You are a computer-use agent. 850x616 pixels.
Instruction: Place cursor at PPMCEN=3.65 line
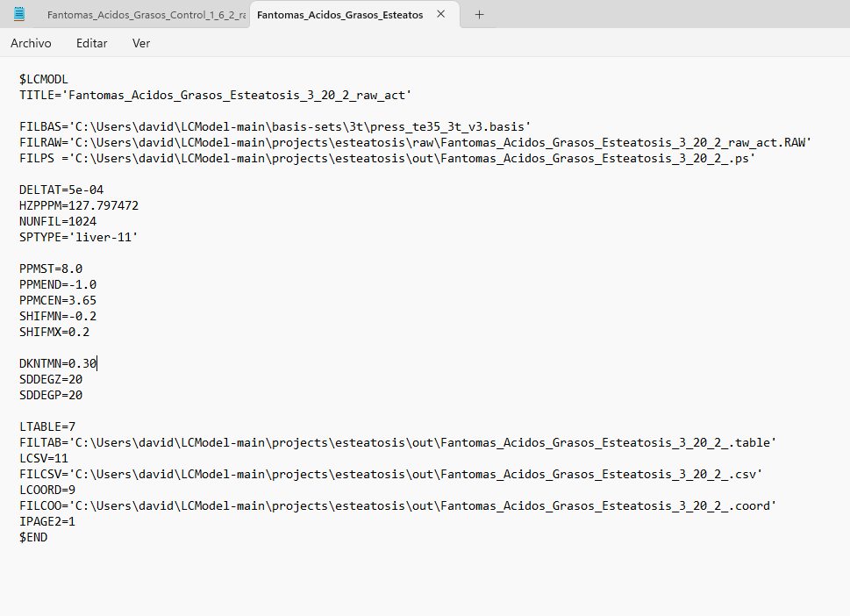point(58,300)
